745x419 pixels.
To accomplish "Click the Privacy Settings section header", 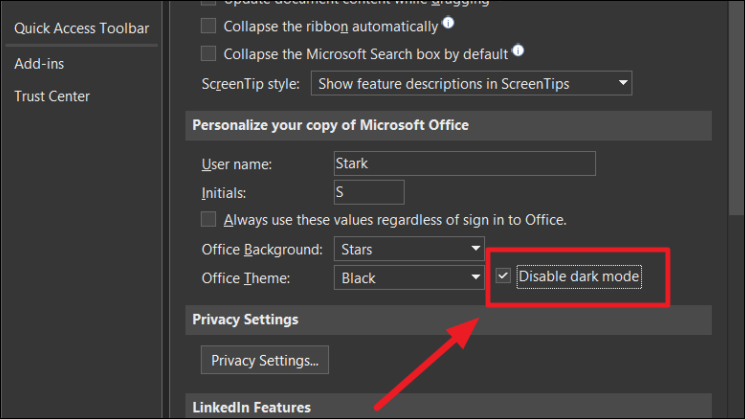I will coord(449,320).
